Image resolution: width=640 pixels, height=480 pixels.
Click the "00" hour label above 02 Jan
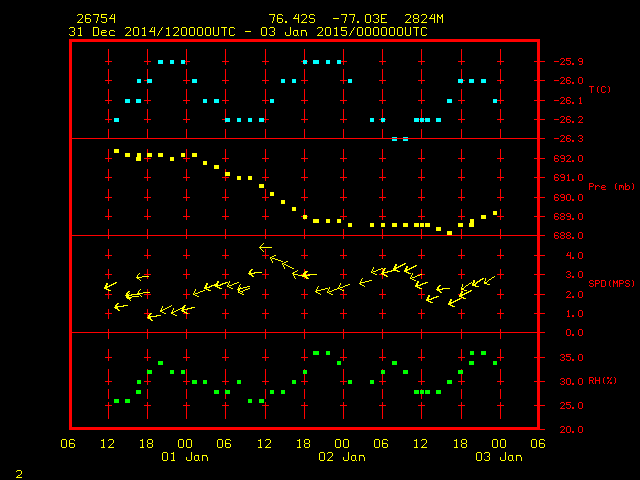coord(342,444)
